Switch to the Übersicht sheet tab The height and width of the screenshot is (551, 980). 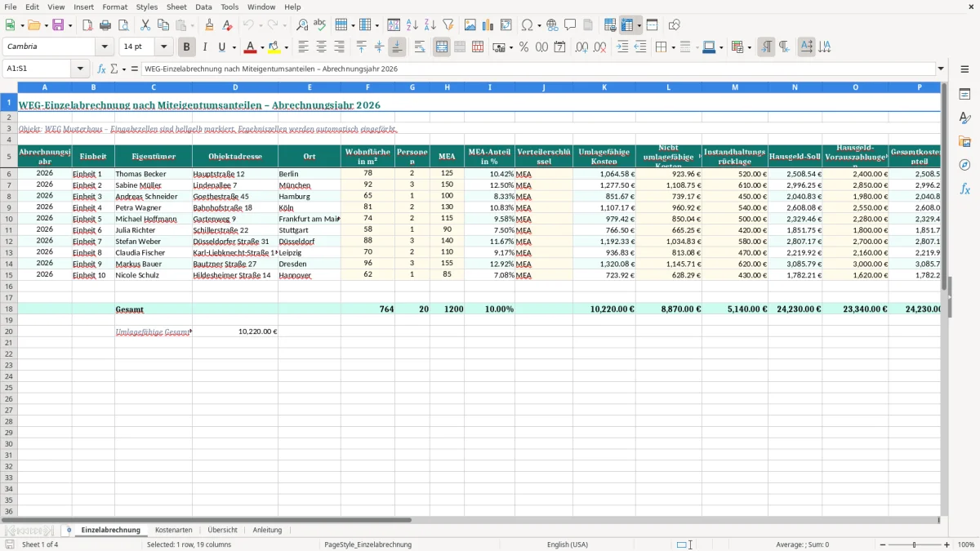[223, 530]
